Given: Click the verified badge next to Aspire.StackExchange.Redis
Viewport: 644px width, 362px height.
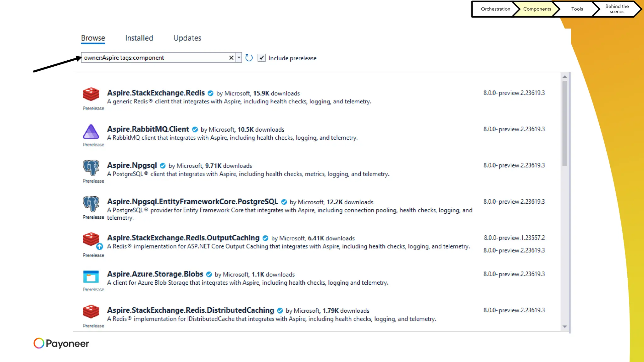Looking at the screenshot, I should 211,93.
